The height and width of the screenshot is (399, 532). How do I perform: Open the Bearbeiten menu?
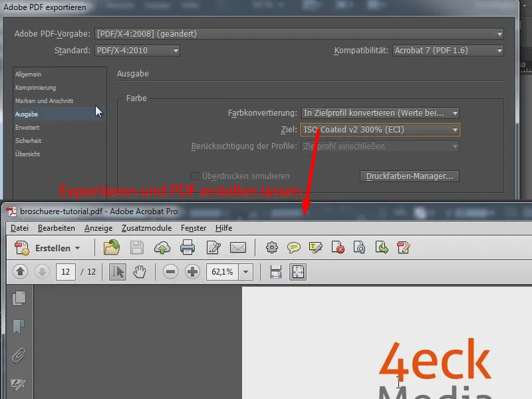coord(57,228)
